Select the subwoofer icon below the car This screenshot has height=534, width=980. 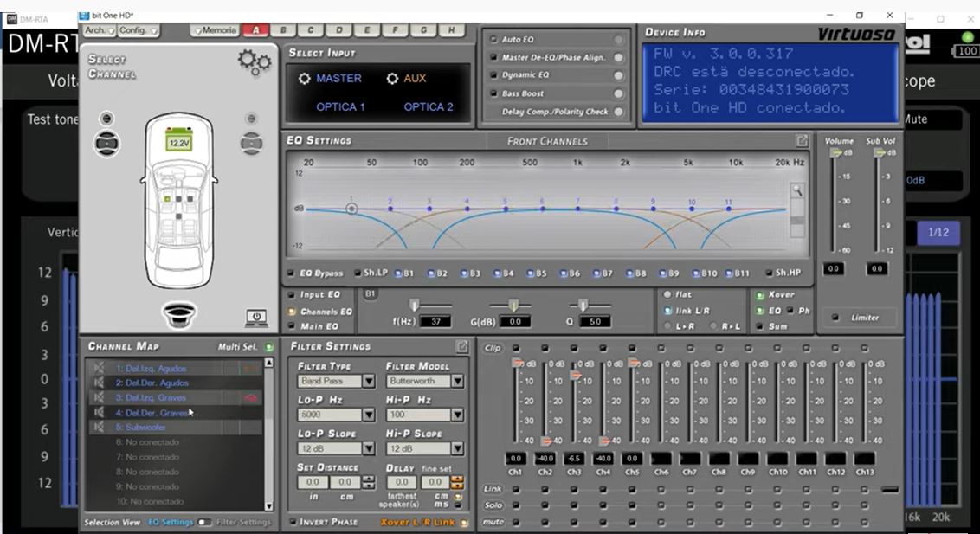(x=178, y=313)
